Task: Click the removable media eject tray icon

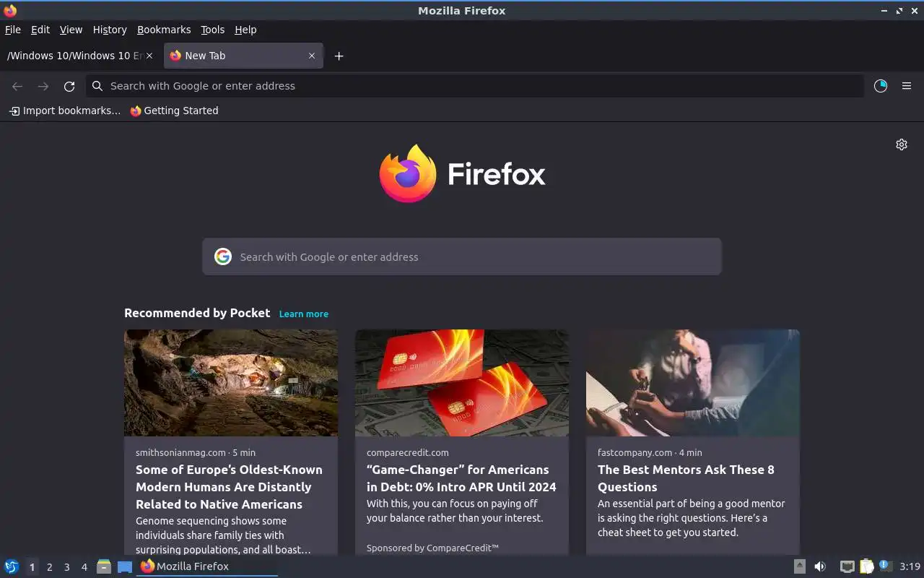Action: [x=800, y=566]
